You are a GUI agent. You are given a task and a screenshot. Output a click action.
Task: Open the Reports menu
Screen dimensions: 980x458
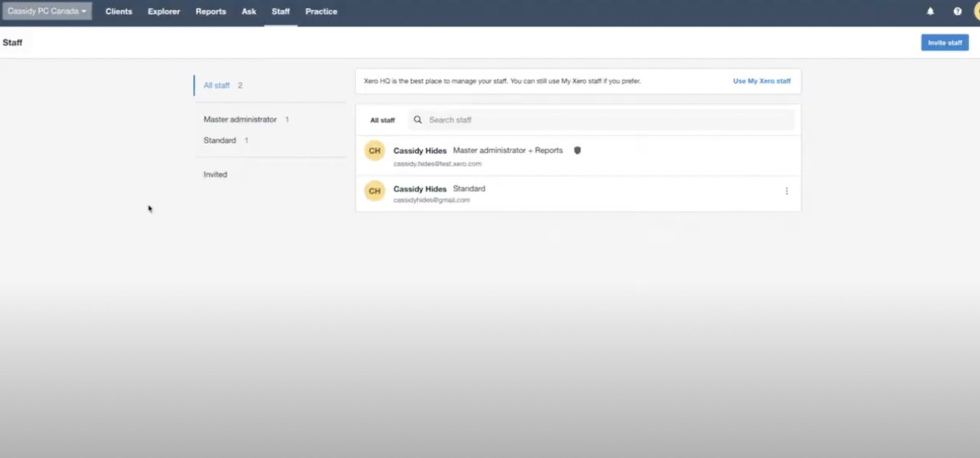point(211,11)
